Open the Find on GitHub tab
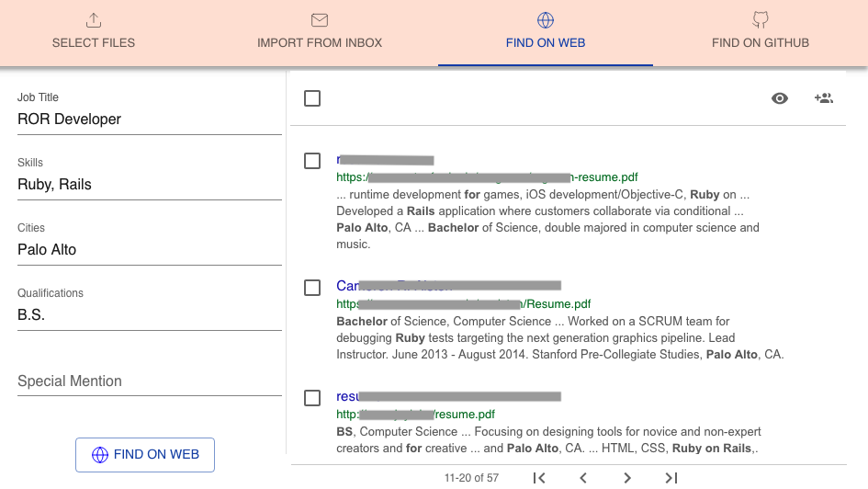The image size is (868, 489). [760, 33]
